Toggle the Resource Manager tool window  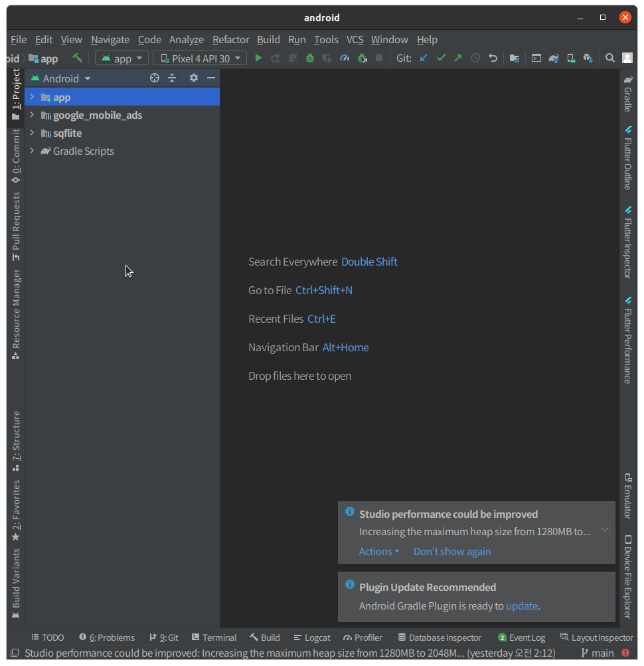click(16, 315)
